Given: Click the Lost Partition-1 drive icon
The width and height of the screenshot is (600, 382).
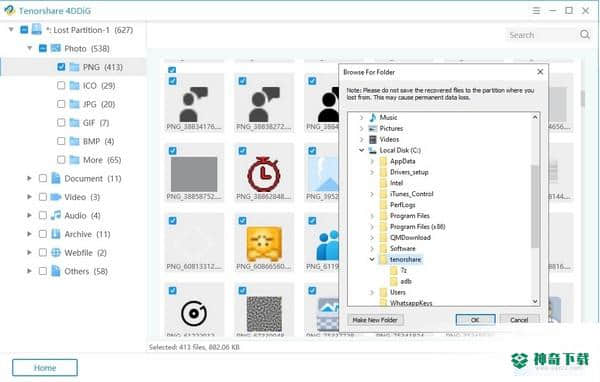Looking at the screenshot, I should [x=36, y=29].
